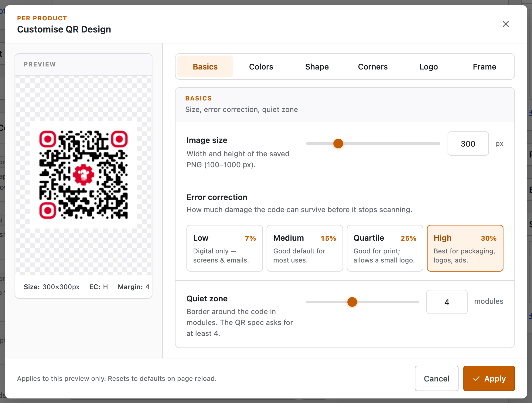Click the 'PER PRODUCT' label
Viewport: 532px width, 403px height.
pos(42,18)
